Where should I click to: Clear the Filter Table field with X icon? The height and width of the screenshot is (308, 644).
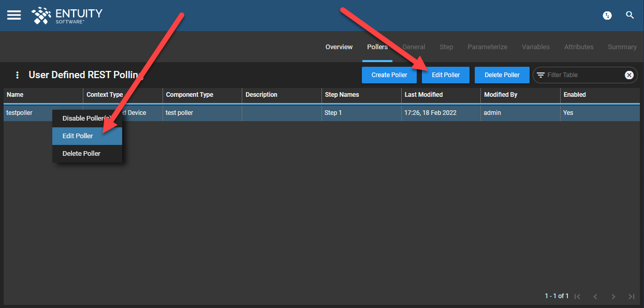pos(629,75)
